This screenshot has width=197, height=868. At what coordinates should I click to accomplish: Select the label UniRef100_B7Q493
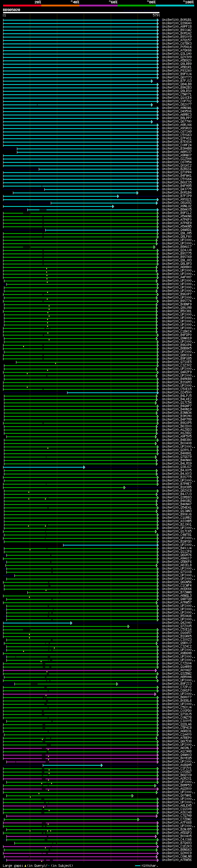click(177, 843)
